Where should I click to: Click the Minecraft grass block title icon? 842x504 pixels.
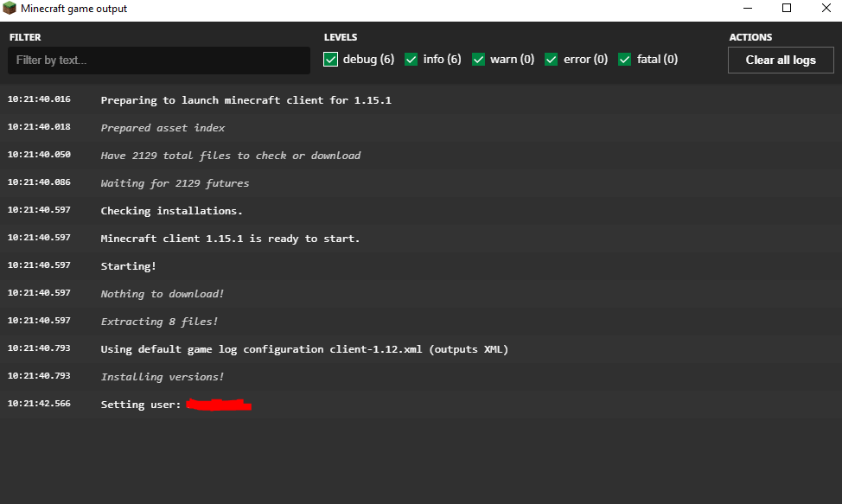pyautogui.click(x=10, y=9)
